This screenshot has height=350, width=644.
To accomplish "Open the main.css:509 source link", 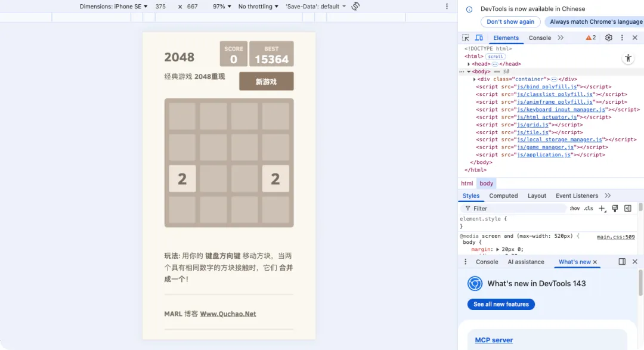I will click(615, 237).
